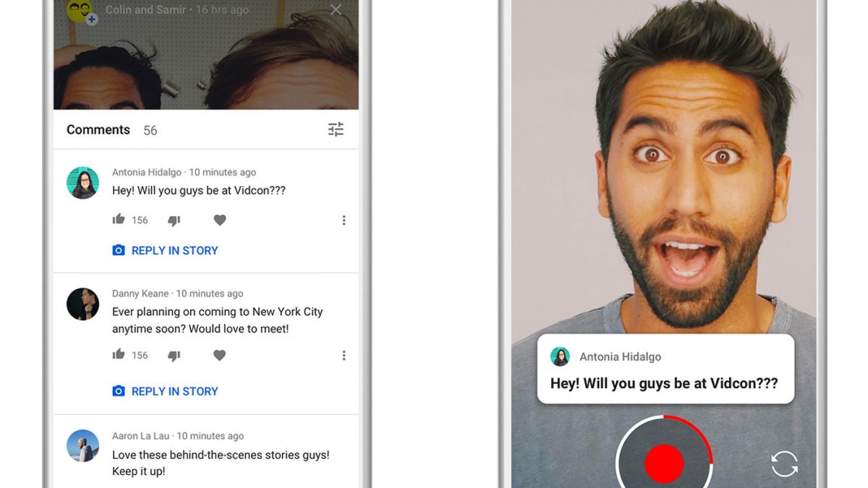Subscribe via Colin and Samir channel avatar
The height and width of the screenshot is (488, 868).
click(81, 12)
